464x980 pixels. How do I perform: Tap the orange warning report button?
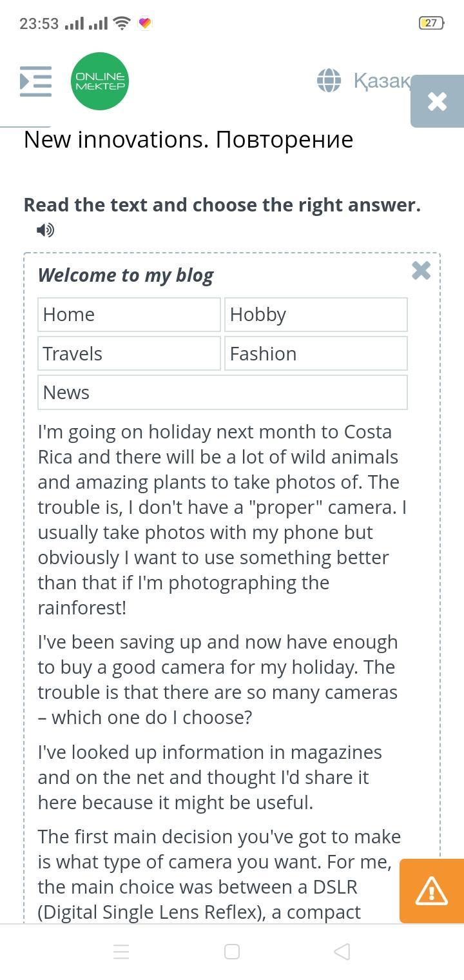click(431, 891)
